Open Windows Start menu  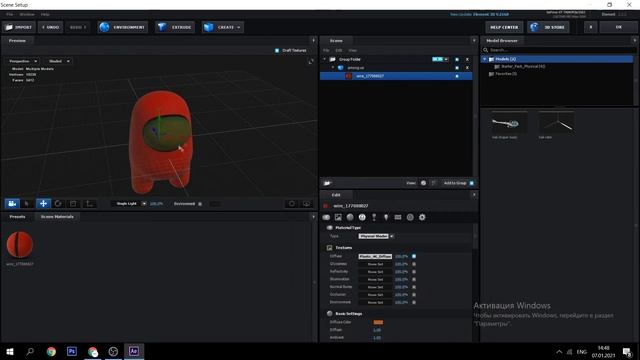coord(10,351)
